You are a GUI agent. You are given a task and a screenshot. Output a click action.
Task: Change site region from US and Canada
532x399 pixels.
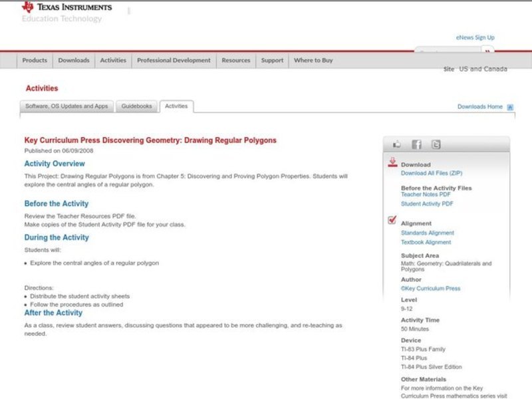[483, 69]
